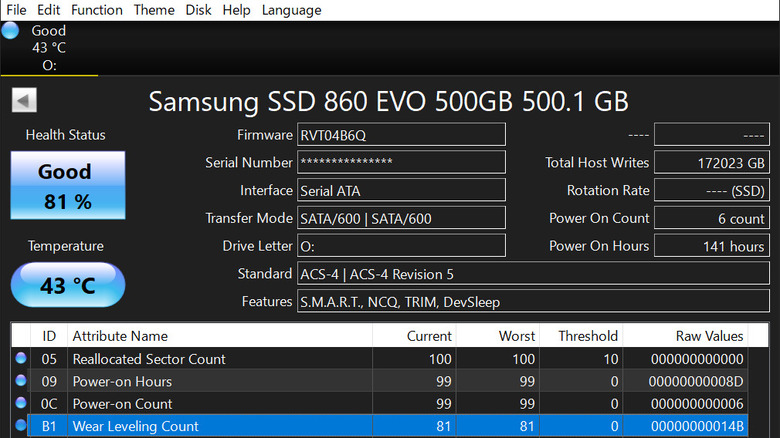Click the status orb for Power-on Count row
The height and width of the screenshot is (438, 780).
[x=21, y=404]
